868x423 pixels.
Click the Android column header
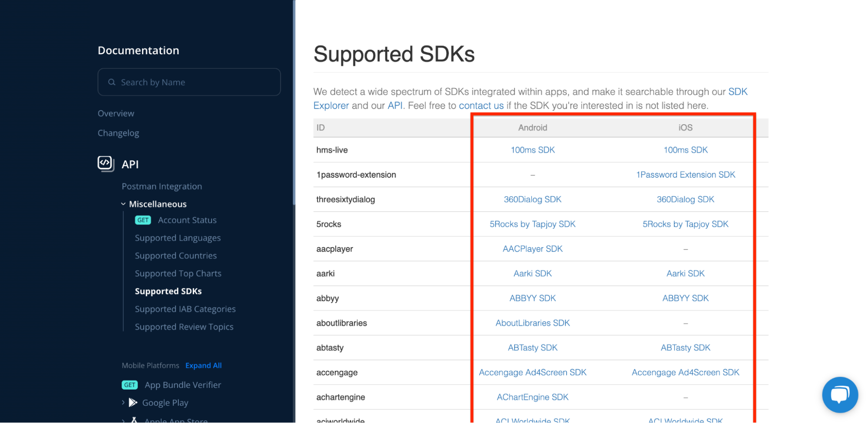[533, 128]
